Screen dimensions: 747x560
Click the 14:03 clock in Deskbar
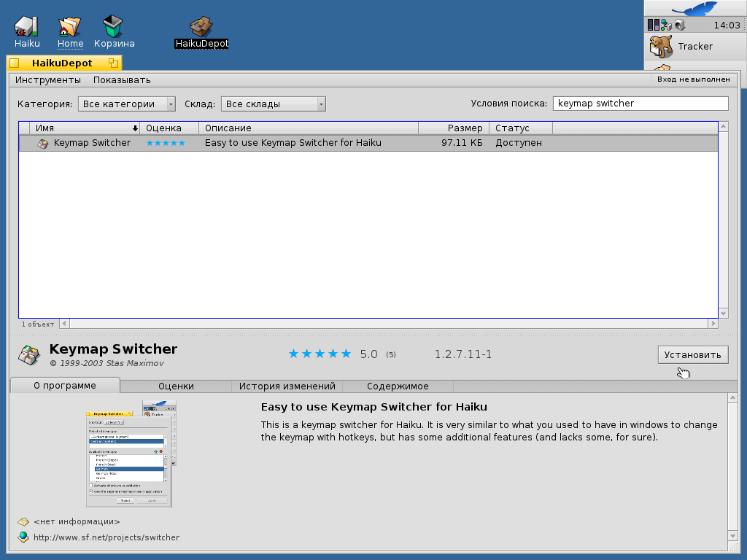(727, 26)
